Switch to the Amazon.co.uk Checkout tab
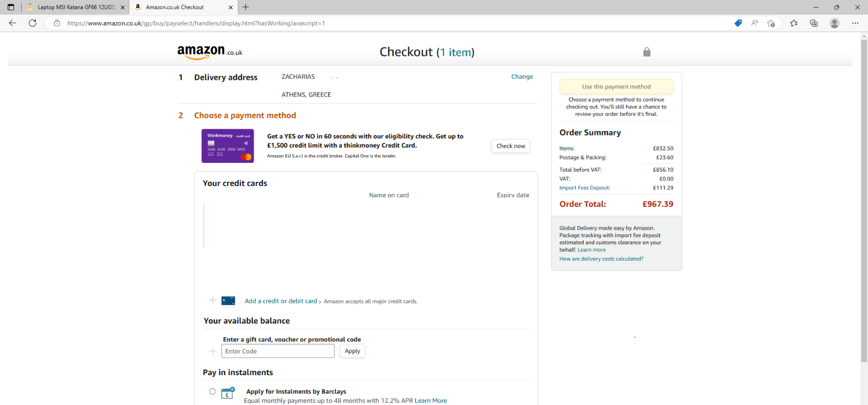 click(183, 7)
